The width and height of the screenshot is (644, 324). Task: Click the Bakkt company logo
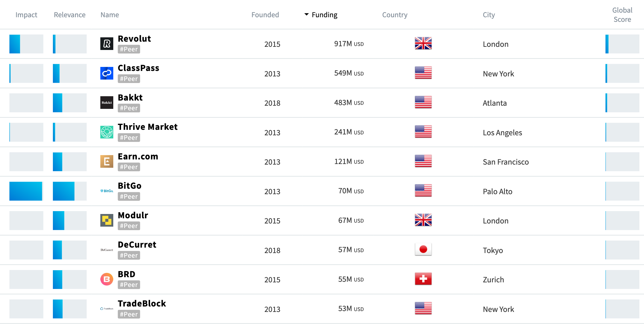point(107,102)
